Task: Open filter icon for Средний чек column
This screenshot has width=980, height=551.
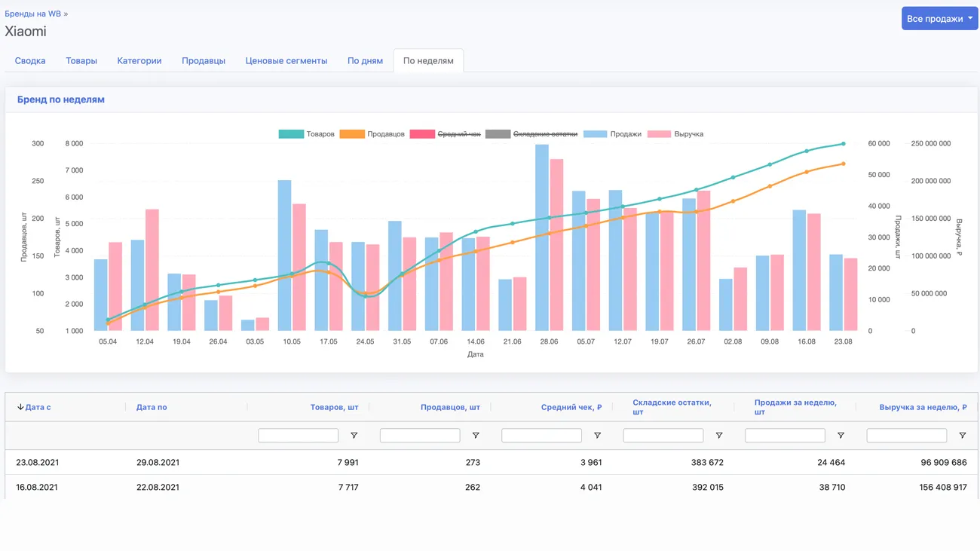Action: 597,436
